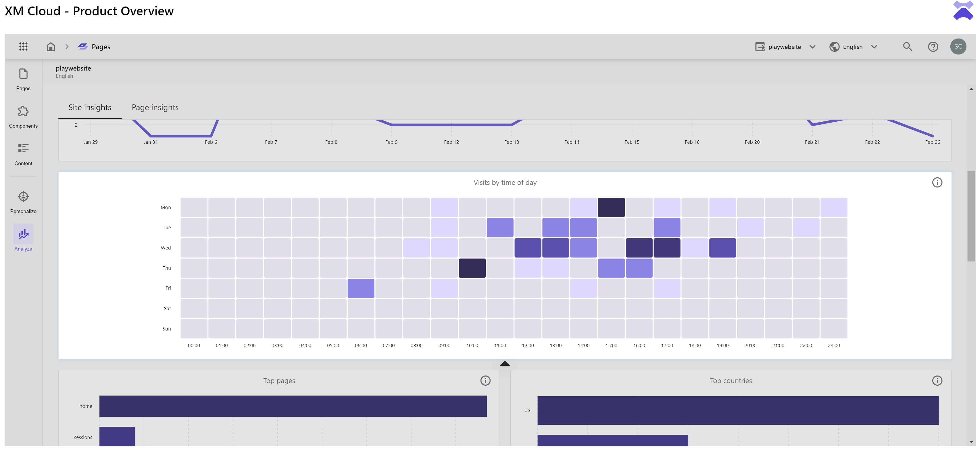980x450 pixels.
Task: Open the SC user avatar menu
Action: (958, 46)
